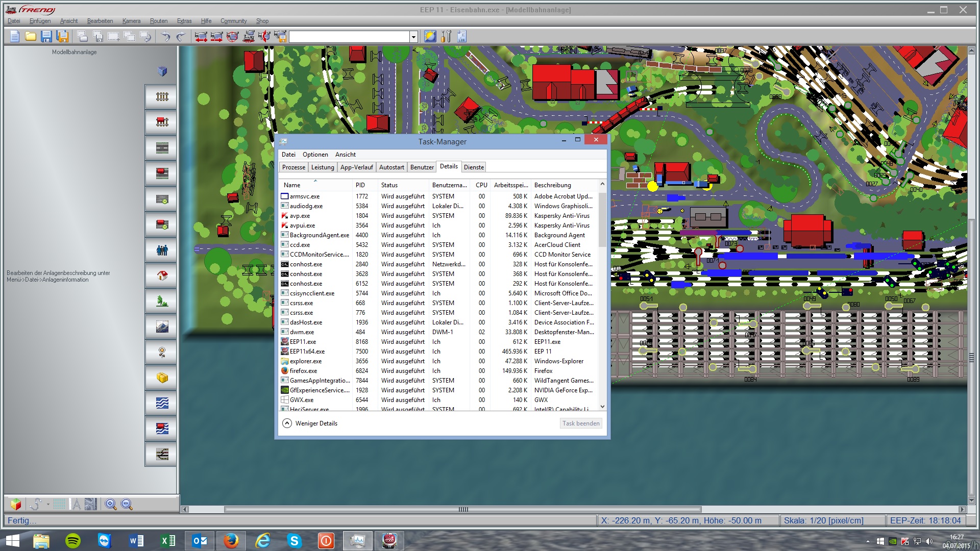Select the track editor icon in the sidebar
Viewport: 980px width, 551px height.
tap(162, 97)
